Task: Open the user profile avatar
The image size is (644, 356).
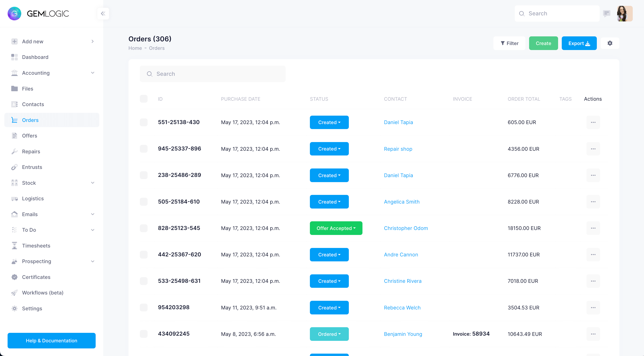Action: click(625, 13)
